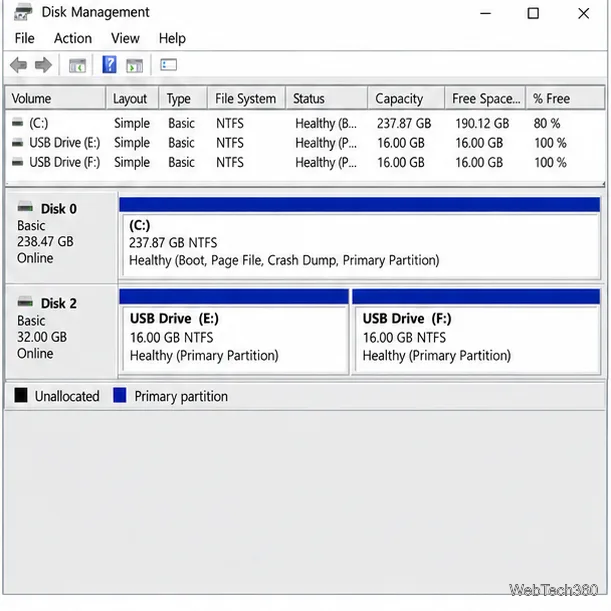Click drive icon beside USB Drive (E:) row
The height and width of the screenshot is (611, 611).
[x=18, y=143]
